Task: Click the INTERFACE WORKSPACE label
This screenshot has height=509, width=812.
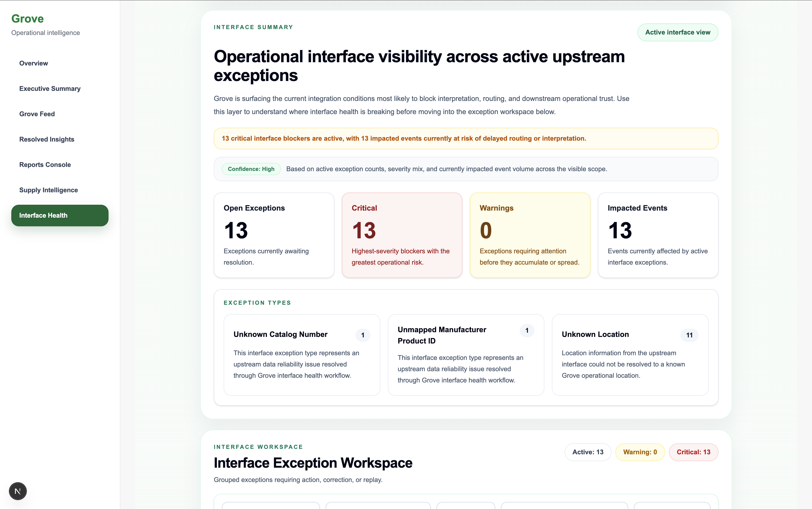Action: [258, 447]
